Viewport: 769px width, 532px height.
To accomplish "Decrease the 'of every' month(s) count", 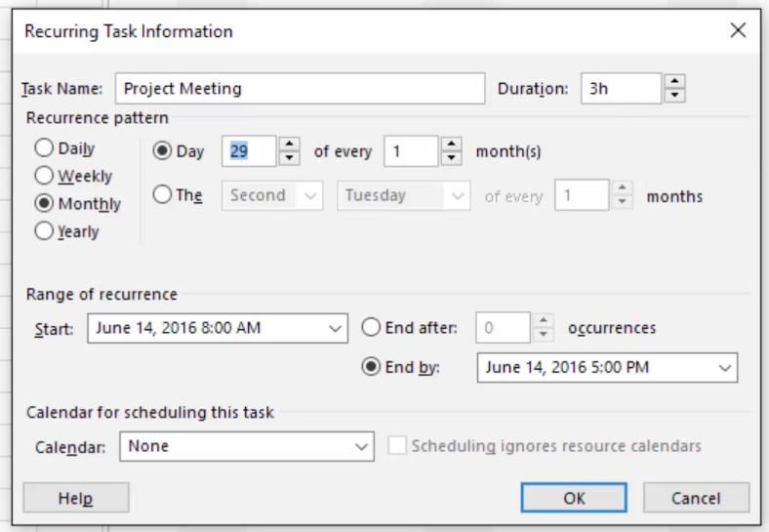I will (451, 158).
